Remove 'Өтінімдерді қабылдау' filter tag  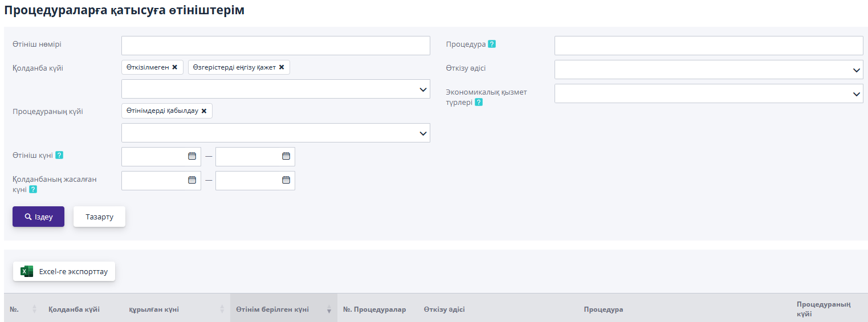pyautogui.click(x=203, y=111)
